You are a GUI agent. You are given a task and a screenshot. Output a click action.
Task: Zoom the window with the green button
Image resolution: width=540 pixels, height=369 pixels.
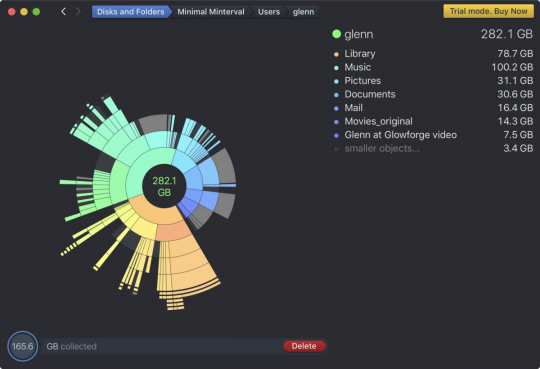click(36, 12)
